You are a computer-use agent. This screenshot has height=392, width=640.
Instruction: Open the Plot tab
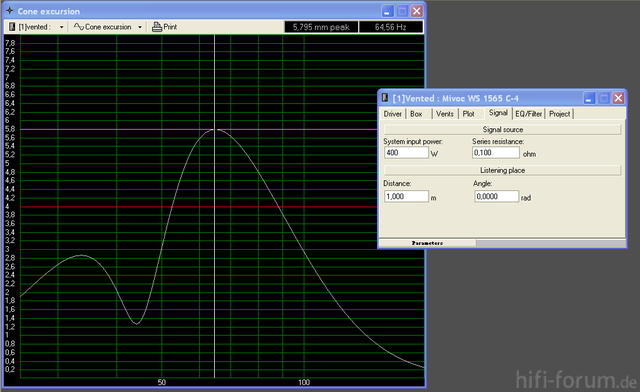[x=469, y=114]
